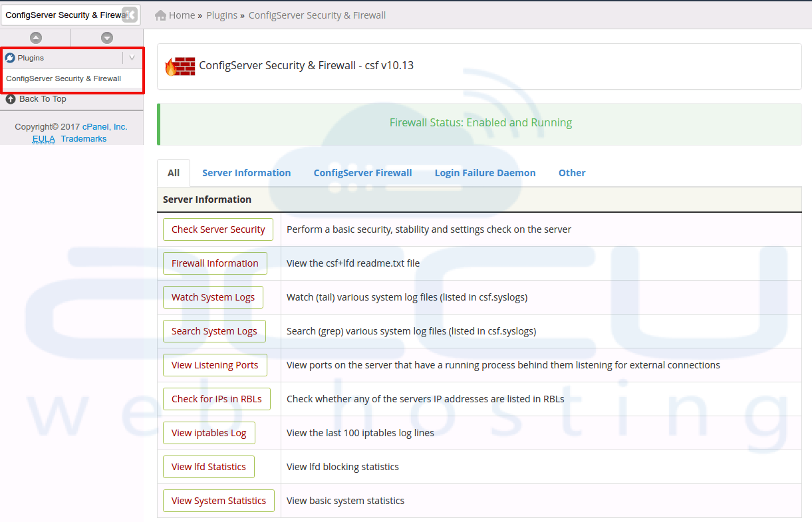Click the Plugins breadcrumb link

pos(221,15)
